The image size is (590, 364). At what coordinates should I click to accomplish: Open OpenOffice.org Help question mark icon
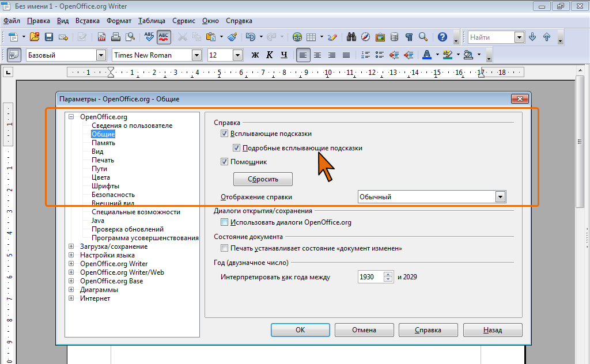pos(442,37)
